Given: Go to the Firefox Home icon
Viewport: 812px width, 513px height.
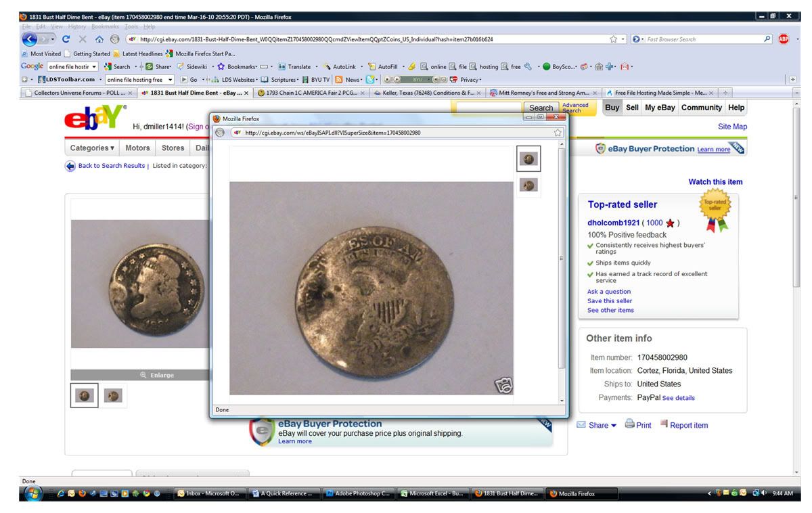Looking at the screenshot, I should click(99, 39).
